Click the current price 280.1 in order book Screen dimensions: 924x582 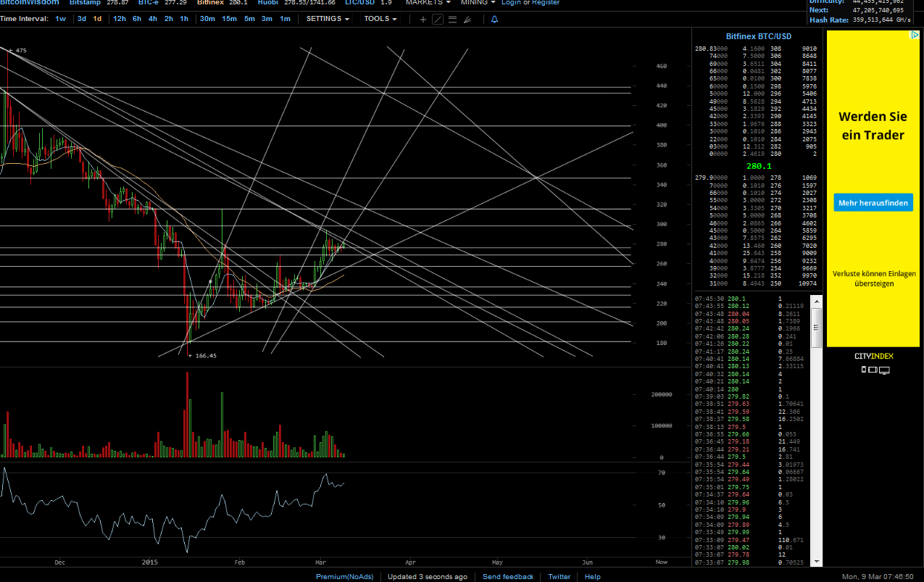click(757, 166)
